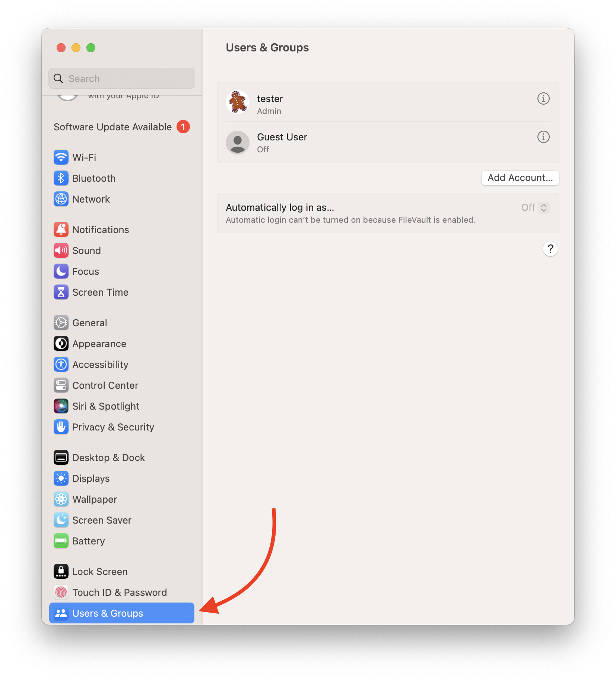Select Wi-Fi label in sidebar
Screen dimensions: 616x680
(84, 158)
